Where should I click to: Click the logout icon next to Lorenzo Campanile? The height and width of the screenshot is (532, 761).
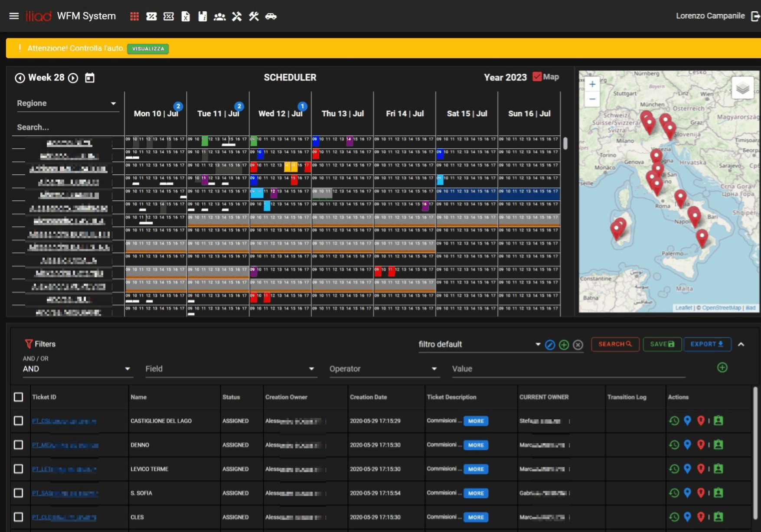755,16
